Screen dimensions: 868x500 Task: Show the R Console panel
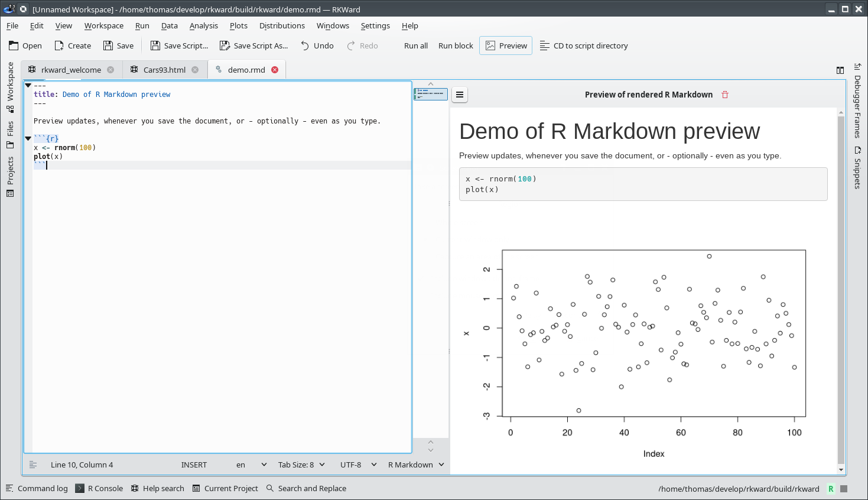coord(99,488)
